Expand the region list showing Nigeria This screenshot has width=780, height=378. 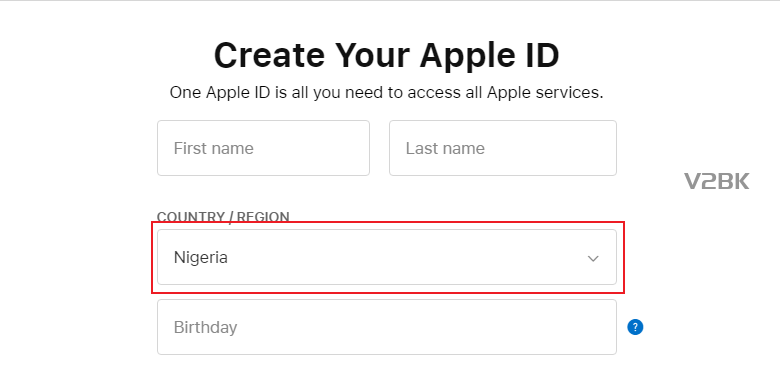(387, 257)
